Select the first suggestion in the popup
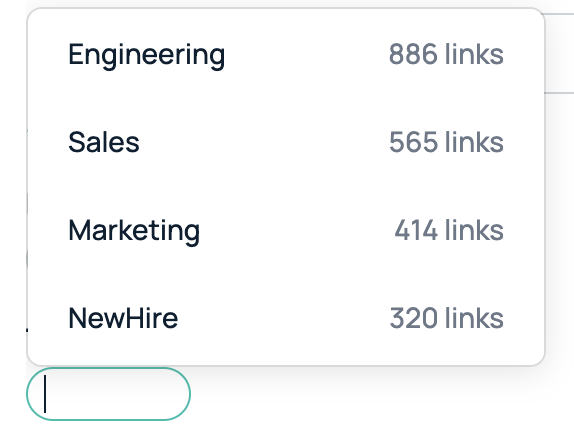The width and height of the screenshot is (574, 437). point(286,54)
